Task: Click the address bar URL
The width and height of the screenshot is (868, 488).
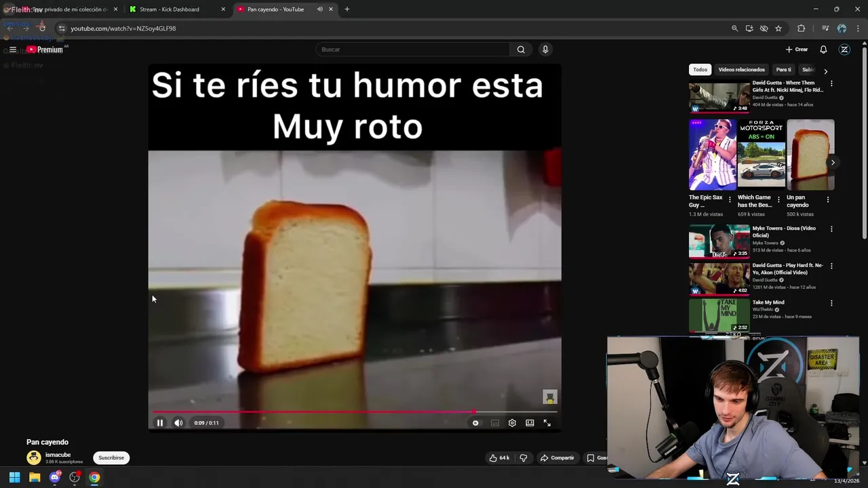Action: (123, 28)
